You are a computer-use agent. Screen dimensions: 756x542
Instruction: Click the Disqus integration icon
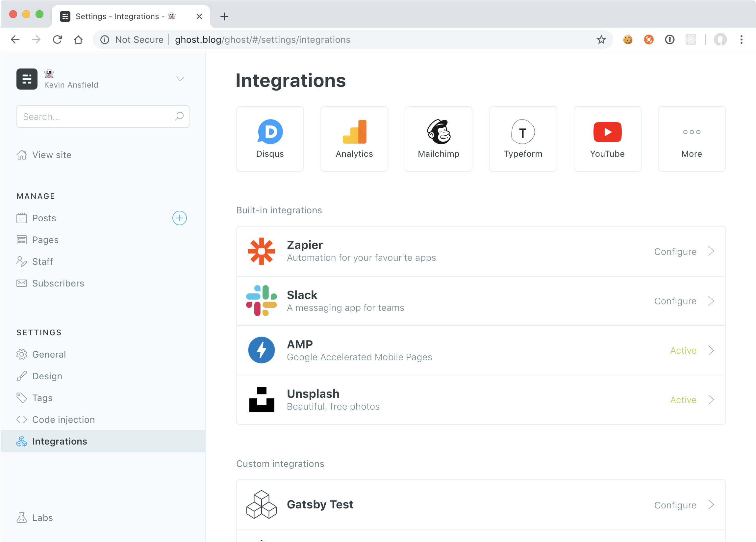click(x=270, y=132)
